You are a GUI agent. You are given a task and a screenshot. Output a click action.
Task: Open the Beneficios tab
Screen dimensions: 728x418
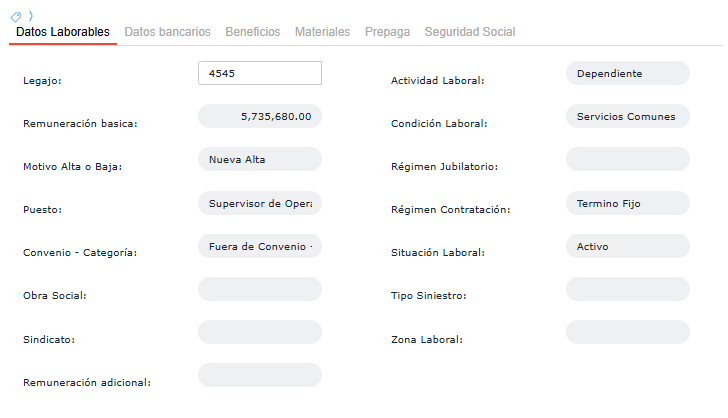point(253,32)
